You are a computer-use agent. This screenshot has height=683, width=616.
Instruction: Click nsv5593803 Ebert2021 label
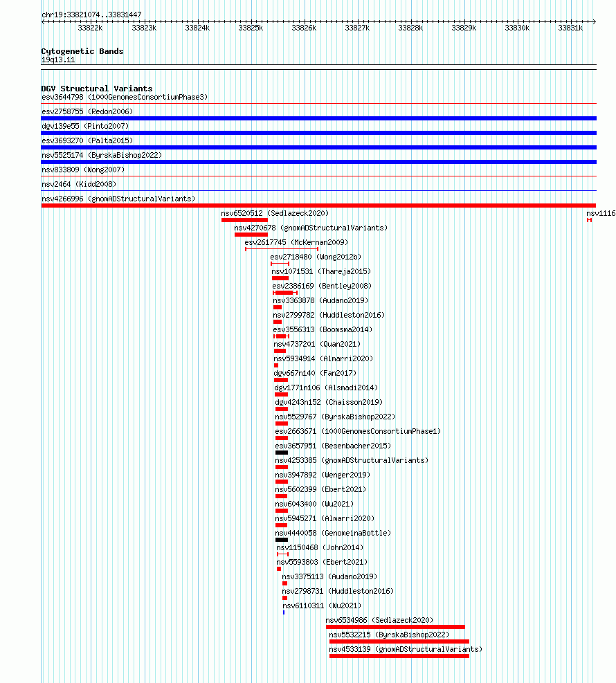tap(322, 562)
